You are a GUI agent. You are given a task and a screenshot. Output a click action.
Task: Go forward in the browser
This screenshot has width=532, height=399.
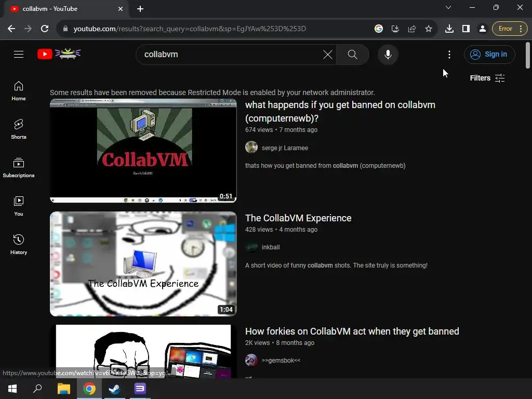click(x=28, y=29)
